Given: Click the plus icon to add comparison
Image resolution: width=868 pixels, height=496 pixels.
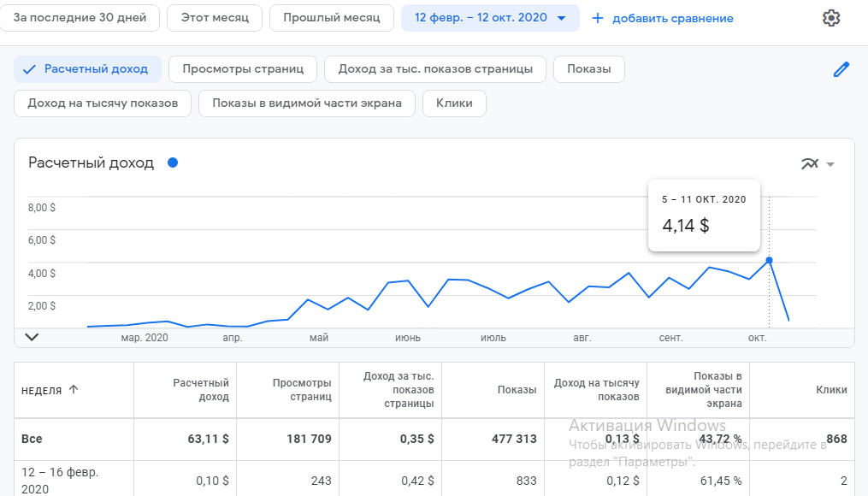Looking at the screenshot, I should pyautogui.click(x=598, y=18).
